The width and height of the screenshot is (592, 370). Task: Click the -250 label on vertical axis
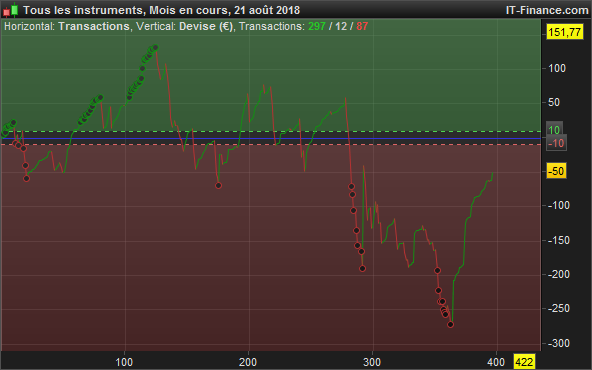(x=559, y=308)
